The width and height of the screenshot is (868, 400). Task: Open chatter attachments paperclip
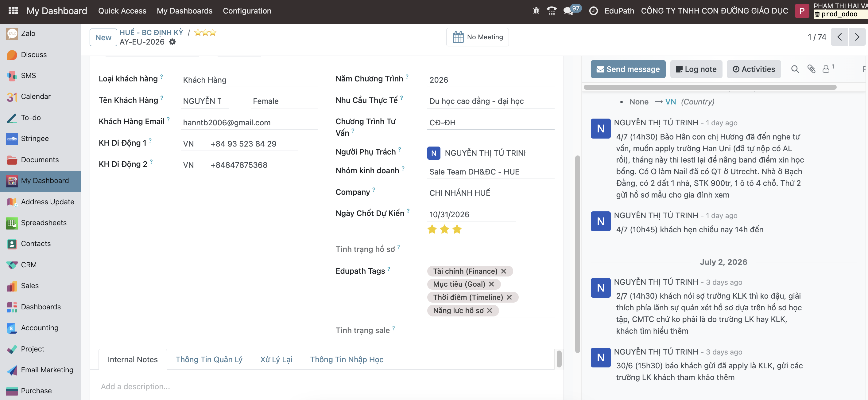pos(812,69)
